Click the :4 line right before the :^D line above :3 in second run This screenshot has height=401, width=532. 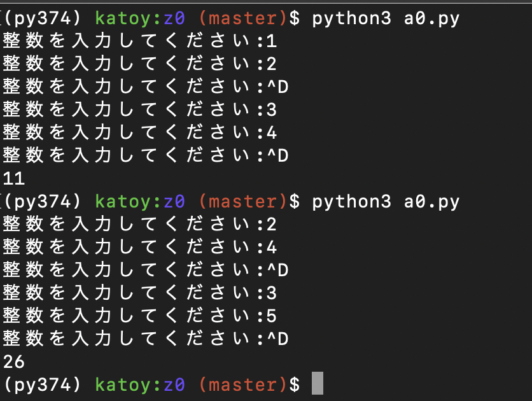point(140,247)
